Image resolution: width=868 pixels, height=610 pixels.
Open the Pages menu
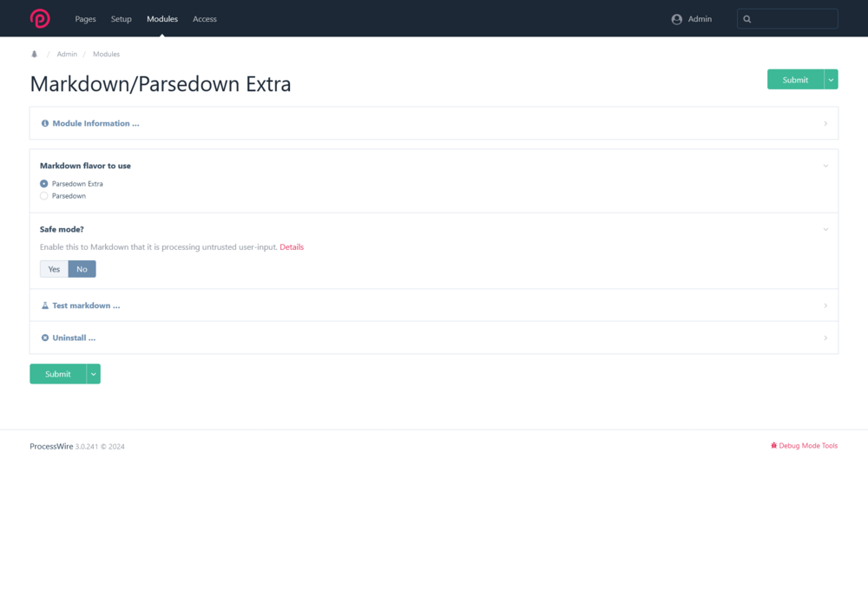(85, 19)
